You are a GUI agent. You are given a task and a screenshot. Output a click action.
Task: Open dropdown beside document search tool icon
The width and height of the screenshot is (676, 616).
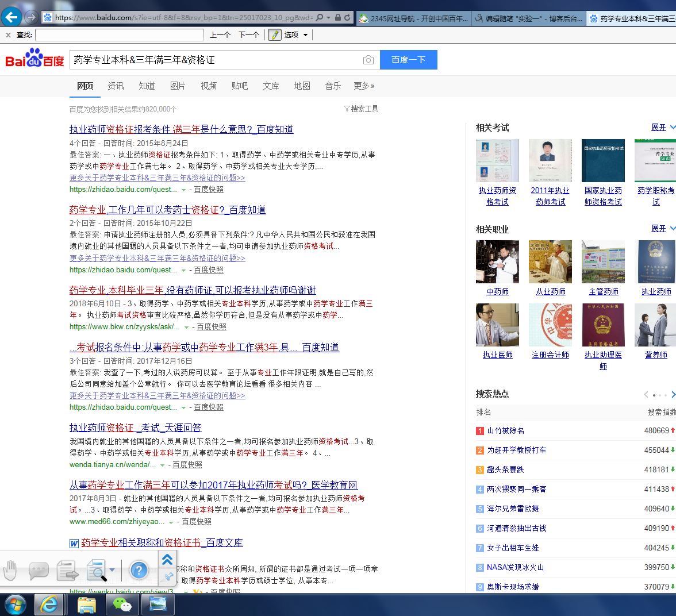coord(112,570)
